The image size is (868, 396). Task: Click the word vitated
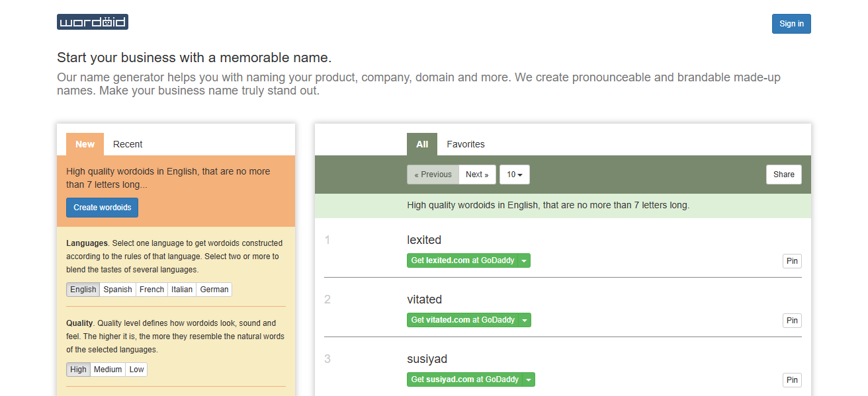(x=425, y=299)
